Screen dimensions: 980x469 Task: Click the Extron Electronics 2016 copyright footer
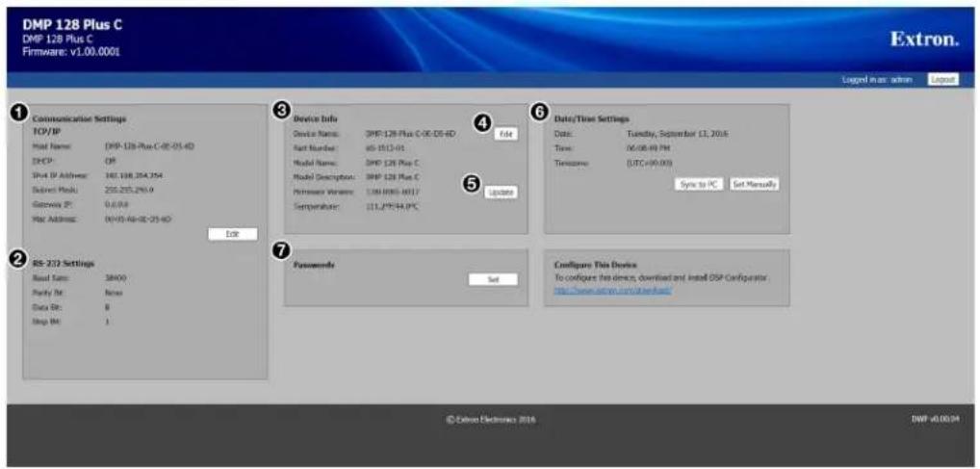click(491, 420)
